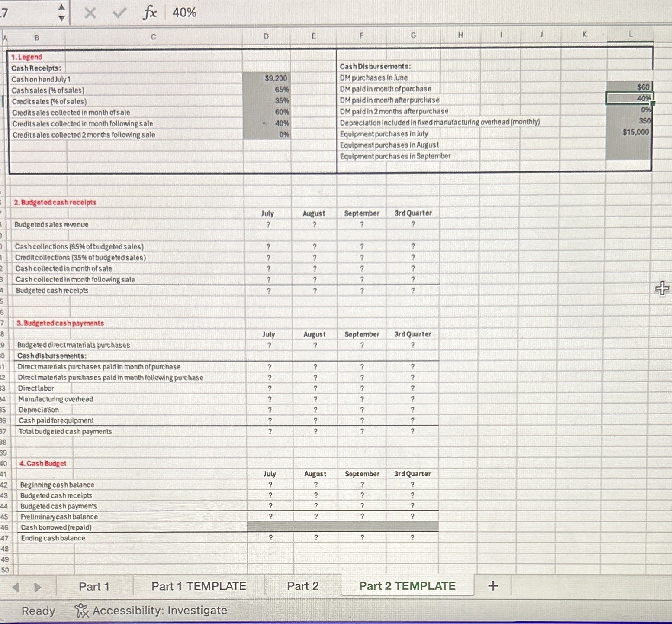Select column L header
This screenshot has height=624, width=672.
630,34
